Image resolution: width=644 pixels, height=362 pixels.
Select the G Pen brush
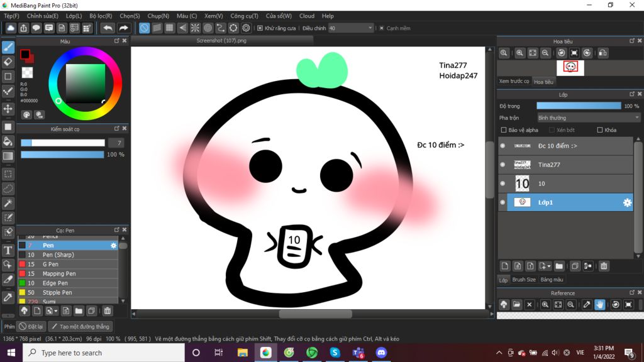click(68, 265)
